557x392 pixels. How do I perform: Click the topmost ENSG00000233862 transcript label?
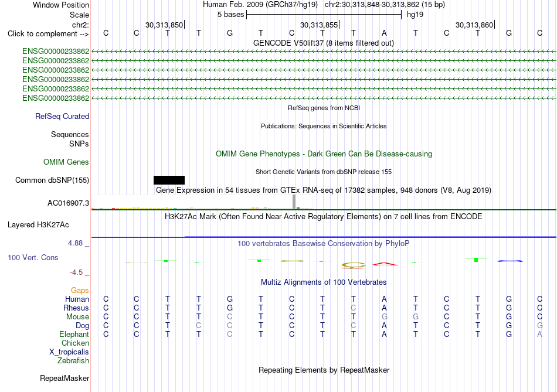(x=56, y=52)
